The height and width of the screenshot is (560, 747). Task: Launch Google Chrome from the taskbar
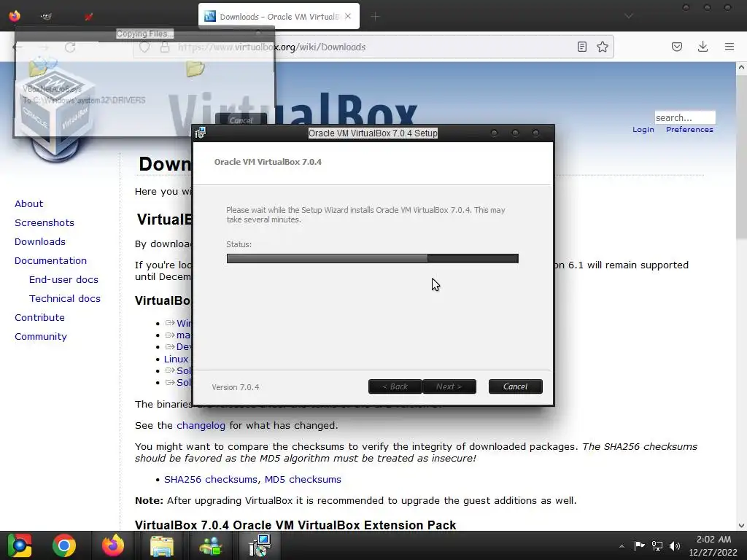[x=64, y=545]
